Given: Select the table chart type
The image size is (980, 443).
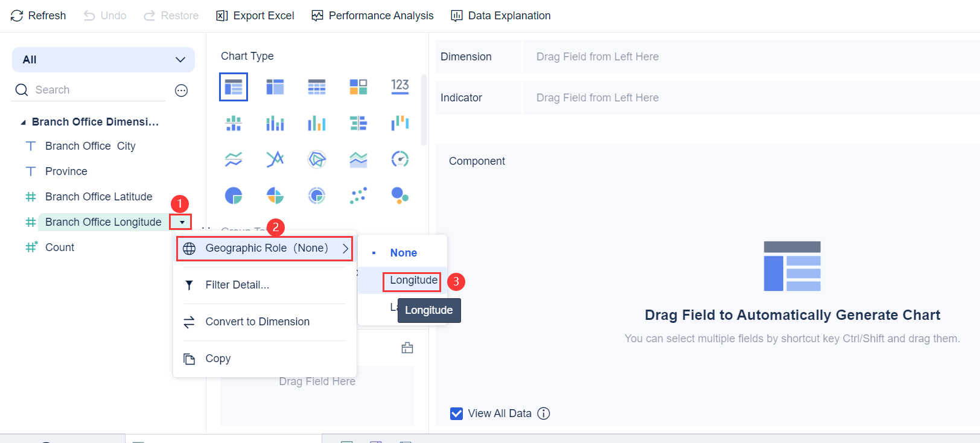Looking at the screenshot, I should (x=234, y=86).
